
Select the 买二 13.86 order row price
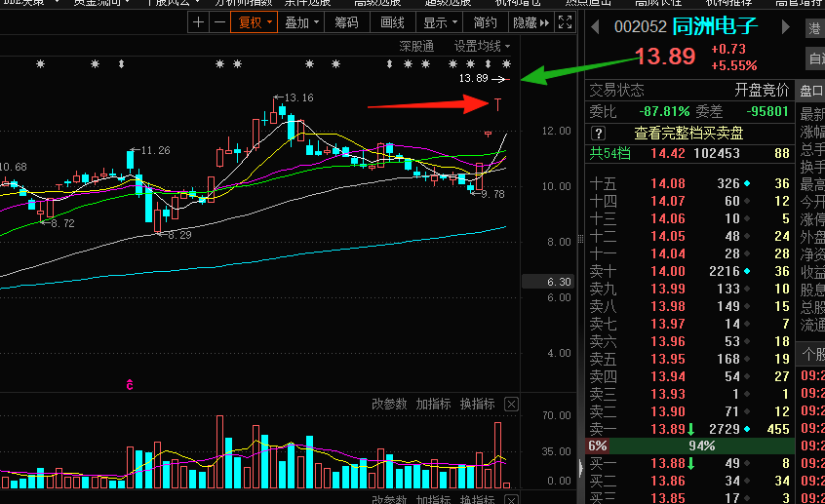(x=668, y=481)
